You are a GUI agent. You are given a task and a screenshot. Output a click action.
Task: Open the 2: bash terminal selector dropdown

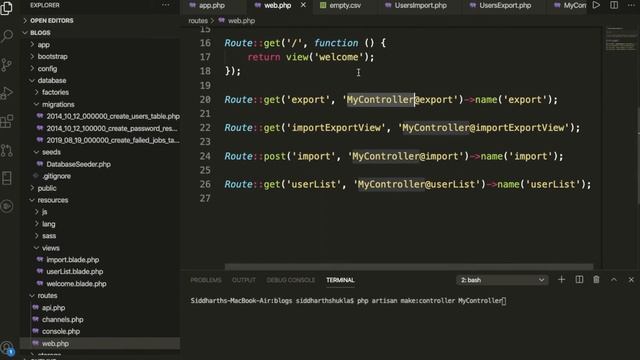pos(502,280)
